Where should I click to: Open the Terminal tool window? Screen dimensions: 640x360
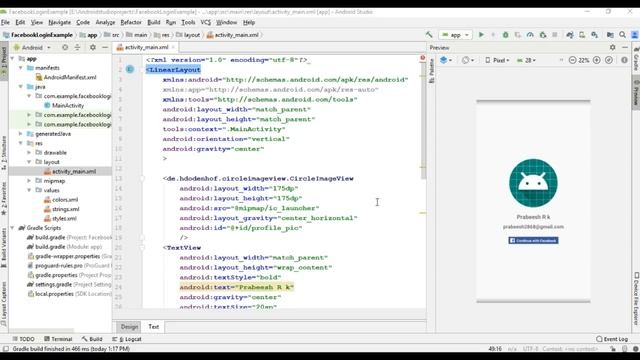[58, 339]
